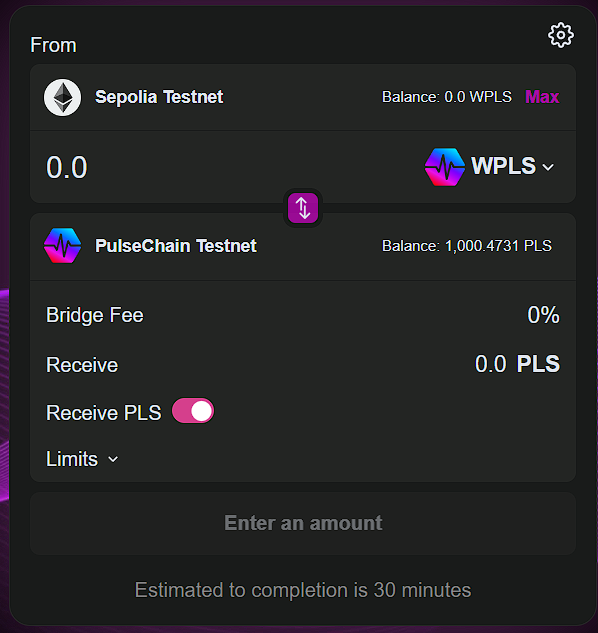Viewport: 598px width, 633px height.
Task: Click the Balance: 0.0 WPLS text
Action: click(x=447, y=97)
